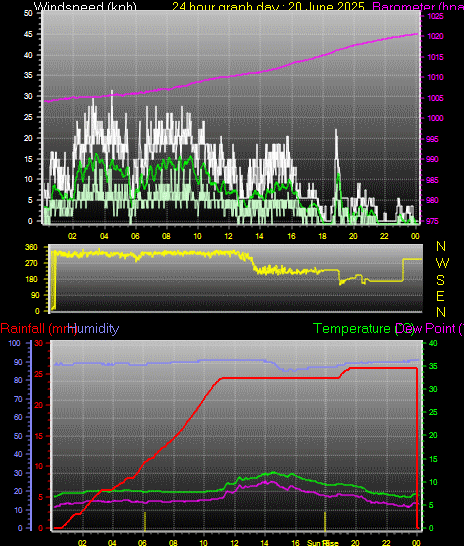The width and height of the screenshot is (464, 546).
Task: Click the 360 label on the wind direction axis
Action: (x=31, y=247)
